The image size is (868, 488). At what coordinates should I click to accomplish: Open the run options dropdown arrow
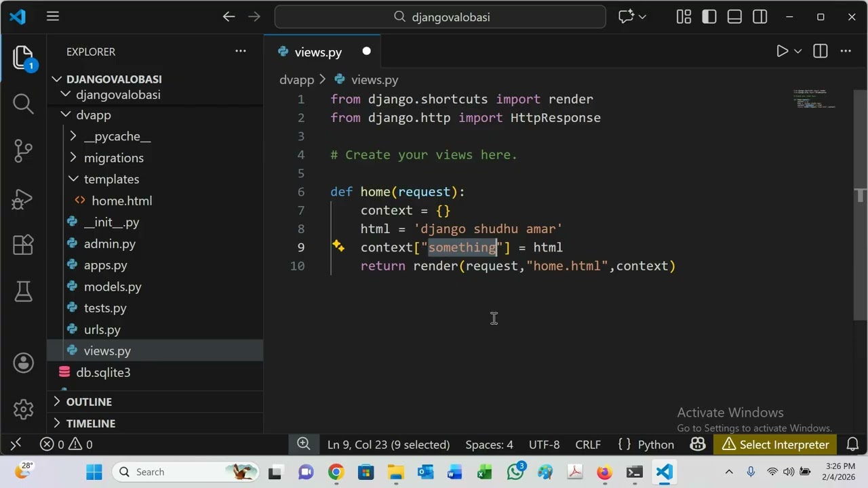click(798, 52)
